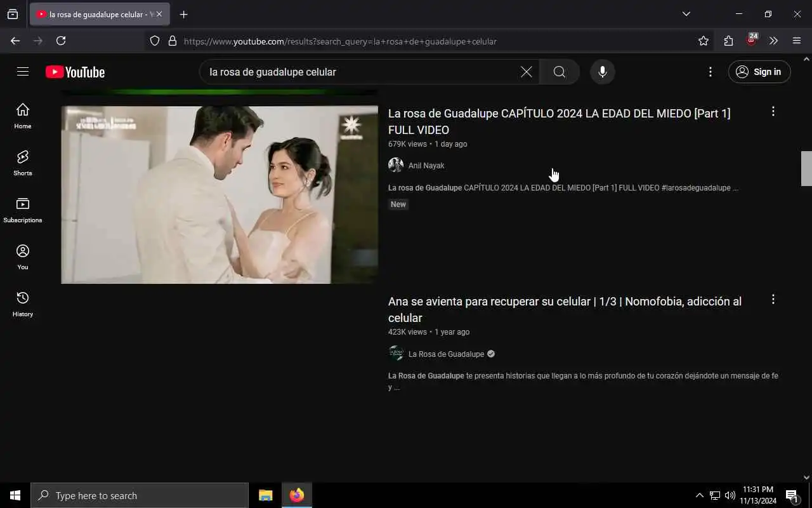Open File Explorer from the taskbar

(x=266, y=495)
